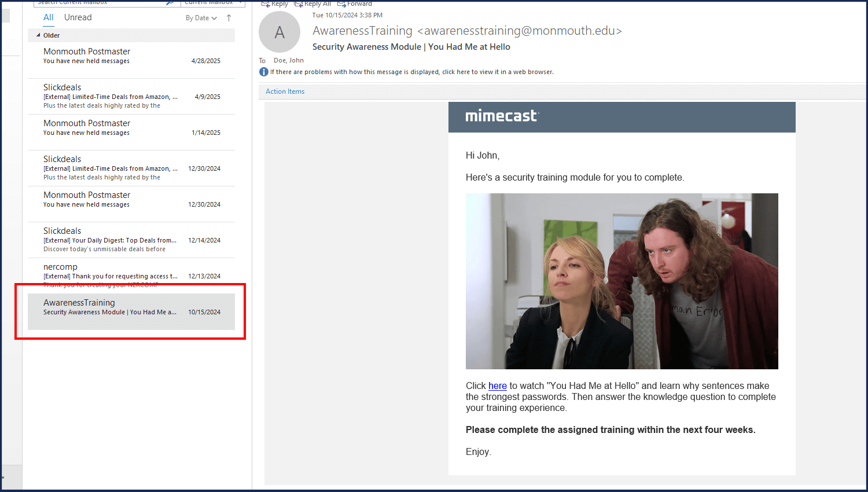Open the Action Items bar
This screenshot has width=868, height=492.
coord(285,91)
